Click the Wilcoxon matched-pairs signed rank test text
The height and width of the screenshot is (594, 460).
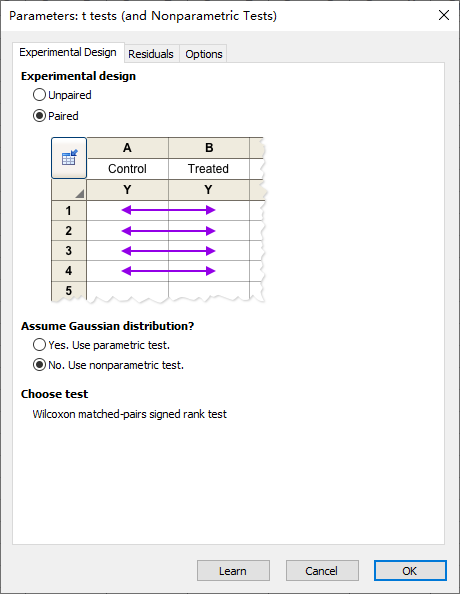pos(130,414)
